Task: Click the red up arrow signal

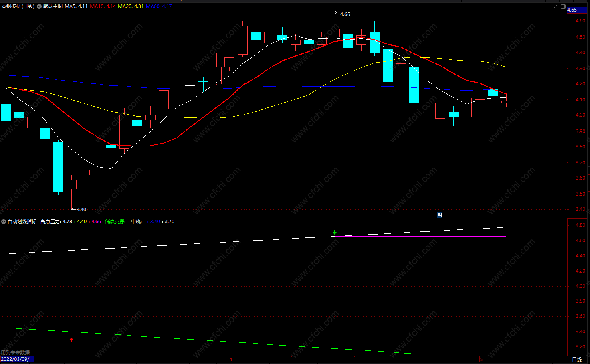Action: point(71,340)
